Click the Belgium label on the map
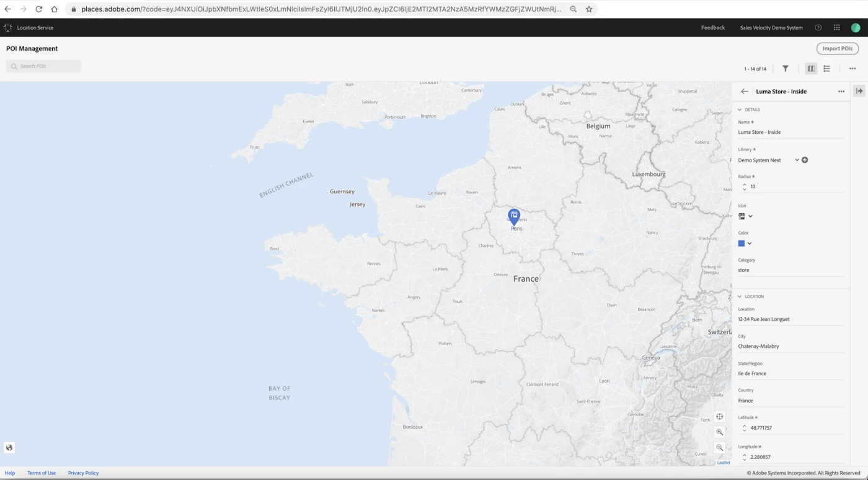This screenshot has height=480, width=868. (598, 126)
